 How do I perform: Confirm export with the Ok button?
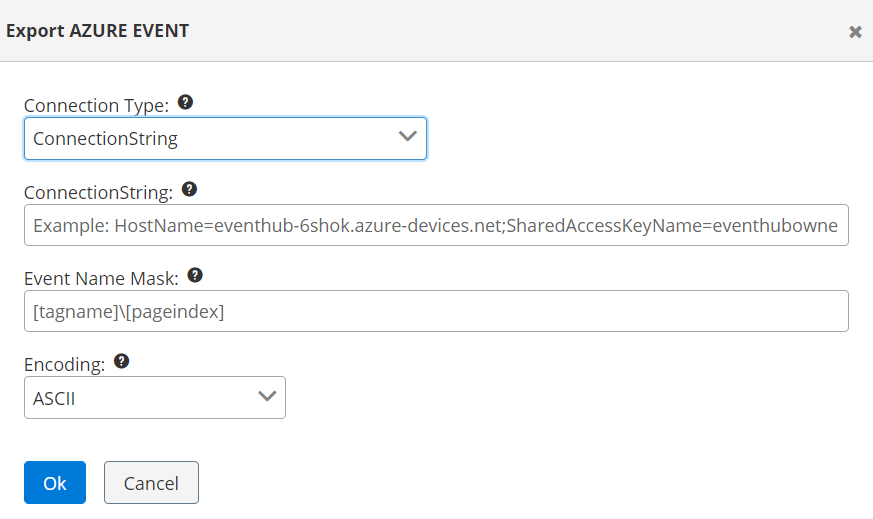click(55, 483)
